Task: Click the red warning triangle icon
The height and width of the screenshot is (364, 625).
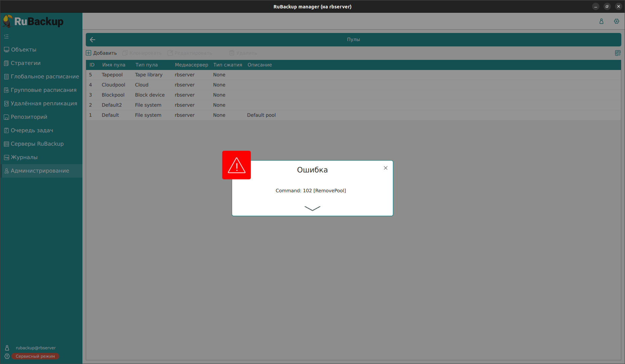Action: [x=236, y=165]
